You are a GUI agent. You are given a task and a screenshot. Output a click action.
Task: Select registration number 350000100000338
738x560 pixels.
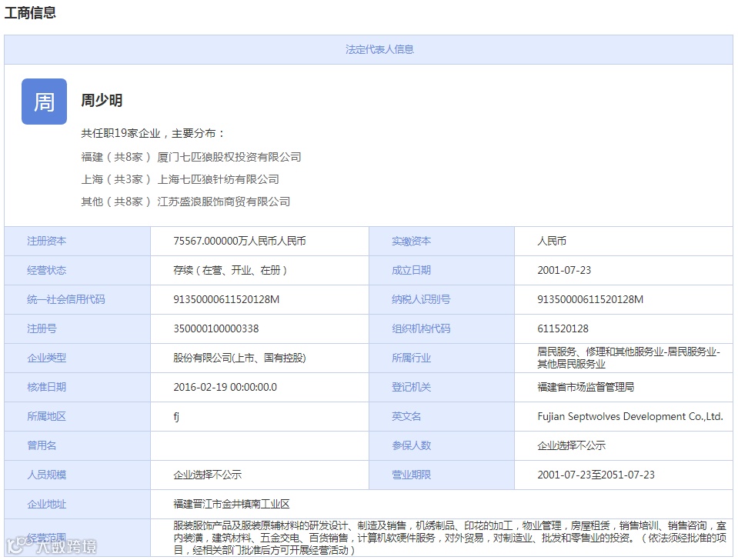(216, 328)
